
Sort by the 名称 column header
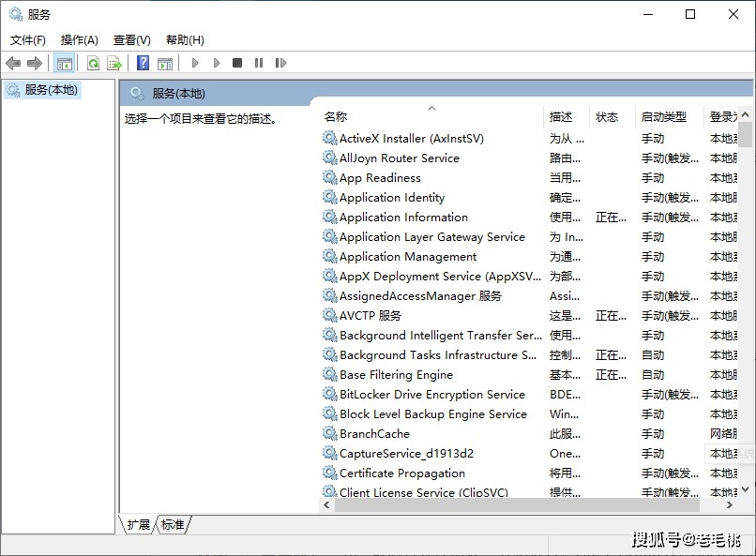[431, 116]
